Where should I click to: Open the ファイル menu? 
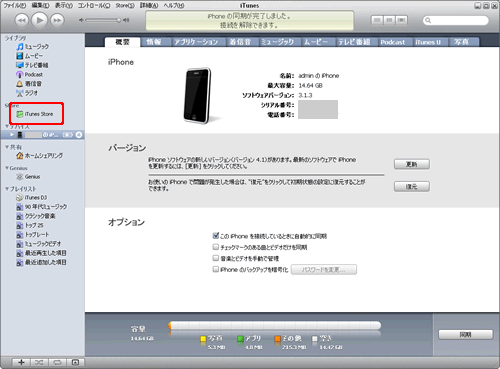[15, 5]
